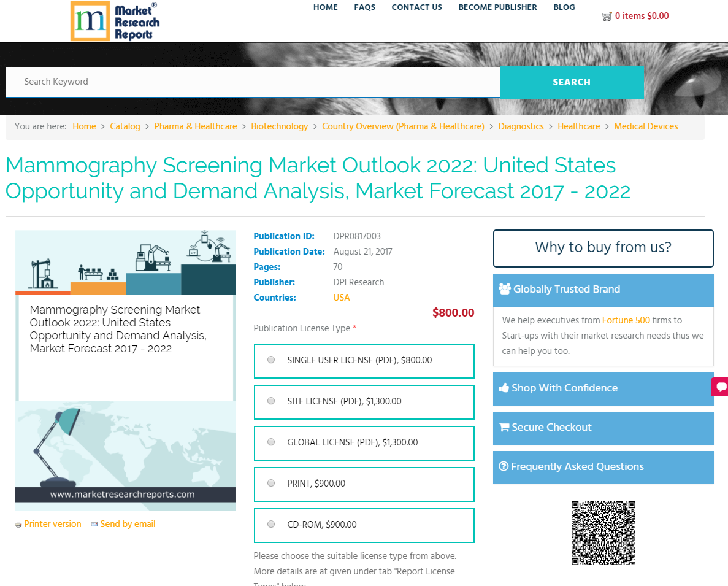Open Medical Devices breadcrumb link

pyautogui.click(x=646, y=126)
